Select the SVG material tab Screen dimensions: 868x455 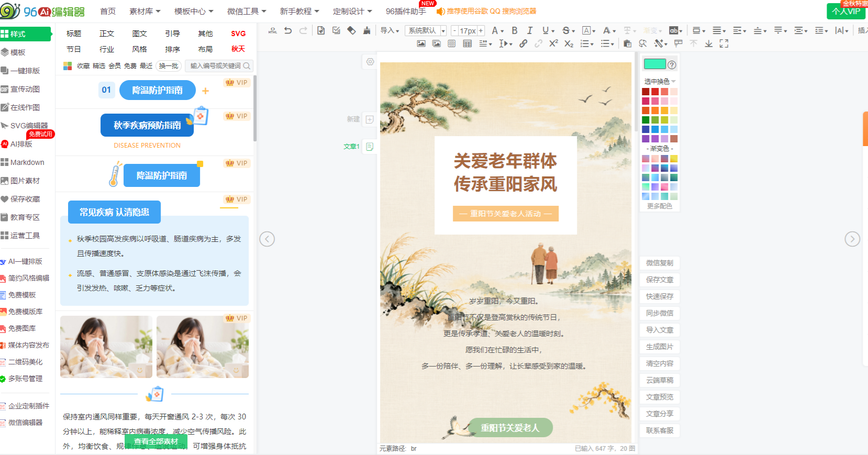tap(238, 34)
